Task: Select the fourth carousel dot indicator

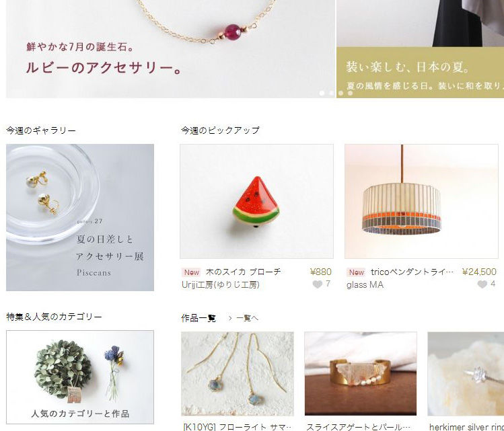Action: pyautogui.click(x=350, y=93)
